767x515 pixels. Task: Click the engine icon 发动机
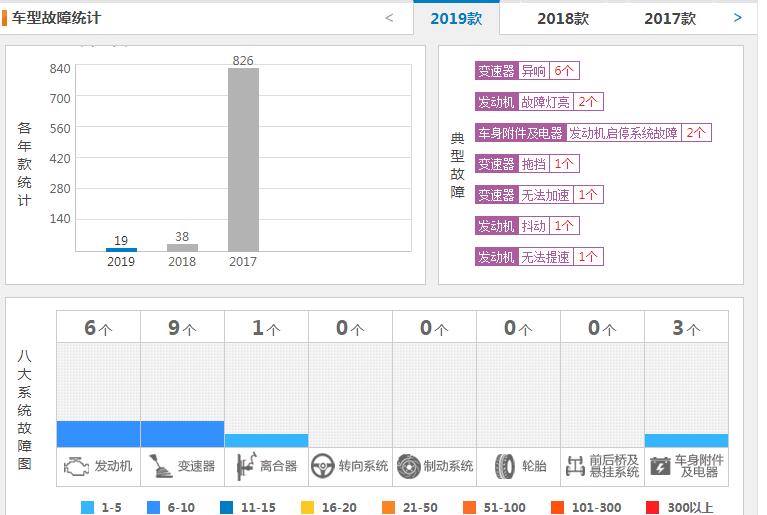pos(76,467)
